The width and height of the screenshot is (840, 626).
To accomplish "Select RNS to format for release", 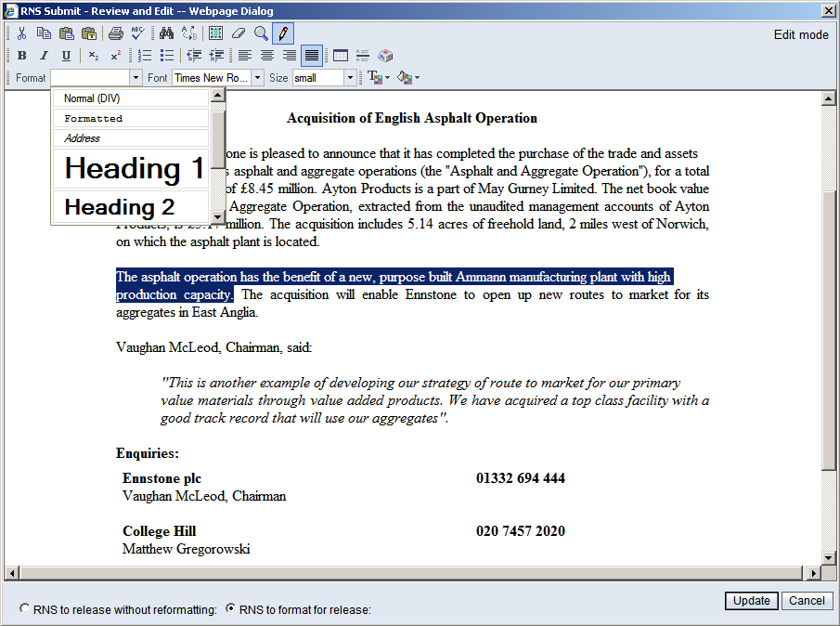I will click(230, 608).
